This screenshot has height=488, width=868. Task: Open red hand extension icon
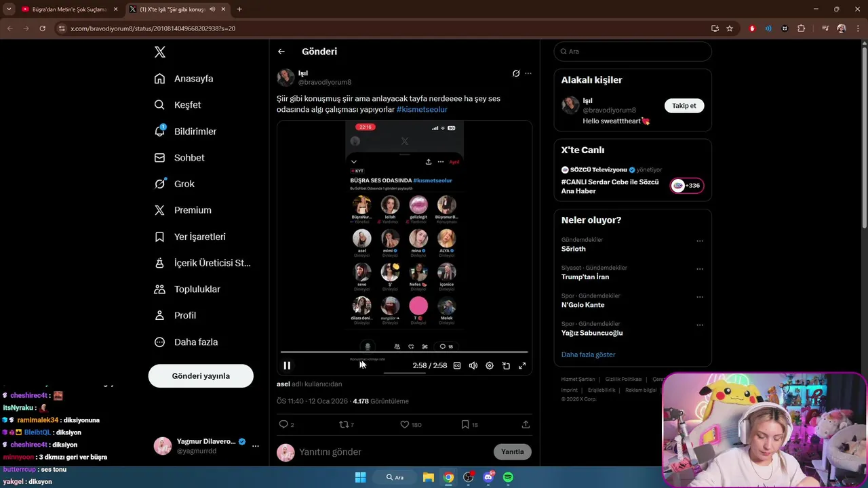point(752,28)
